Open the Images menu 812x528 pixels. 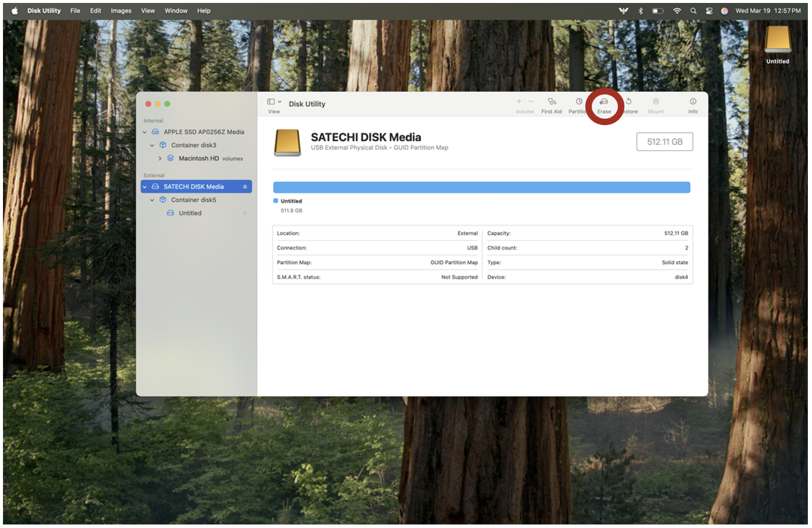[121, 11]
